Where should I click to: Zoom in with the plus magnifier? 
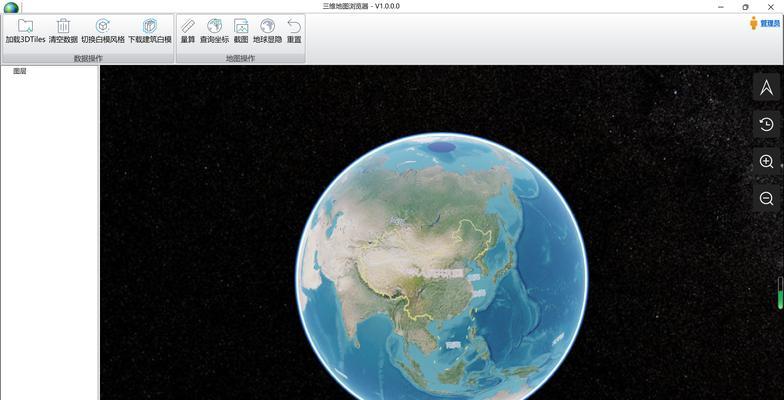pyautogui.click(x=766, y=161)
